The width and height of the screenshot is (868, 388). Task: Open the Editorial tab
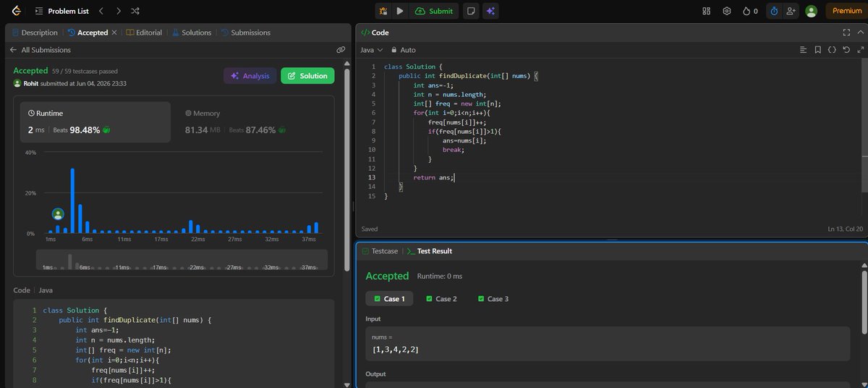coord(144,33)
